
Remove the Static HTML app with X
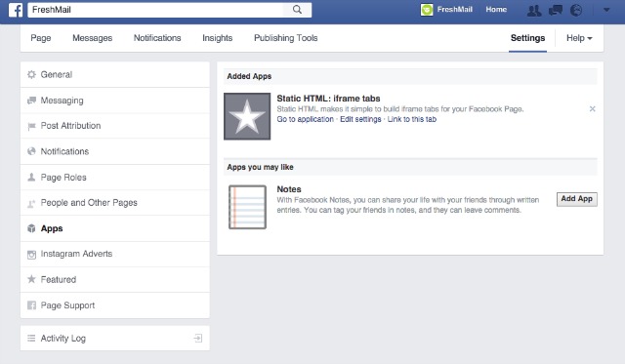point(593,108)
